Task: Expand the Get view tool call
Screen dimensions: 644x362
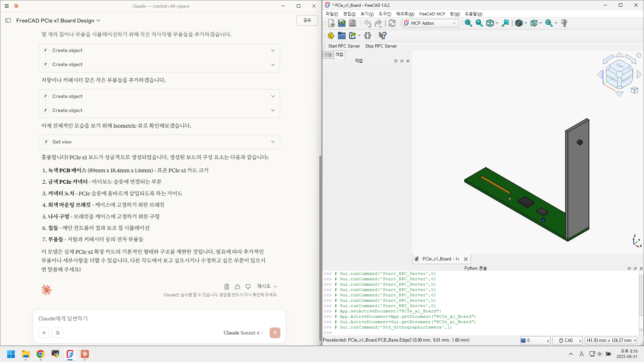Action: click(x=273, y=142)
